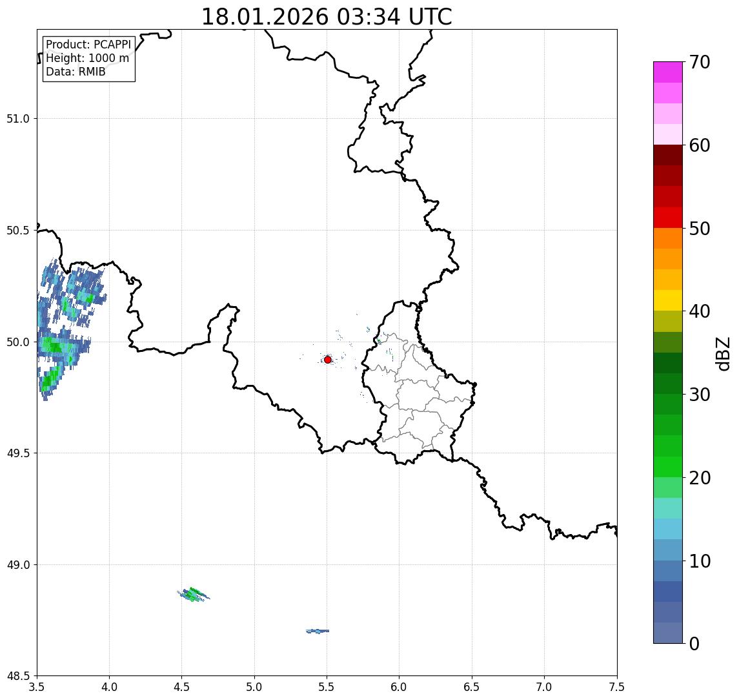Click the bright green 20 dBZ colorbar segment
Image resolution: width=739 pixels, height=700 pixels.
point(668,467)
